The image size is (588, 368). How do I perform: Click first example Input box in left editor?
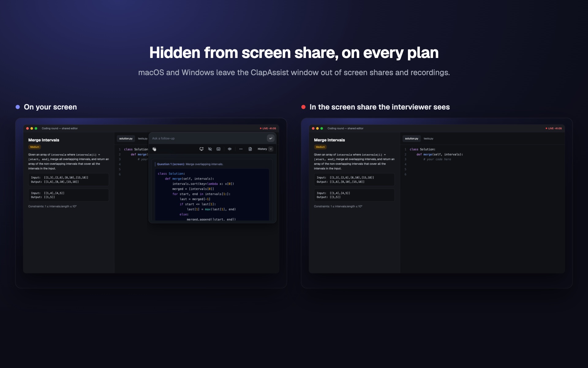click(69, 180)
